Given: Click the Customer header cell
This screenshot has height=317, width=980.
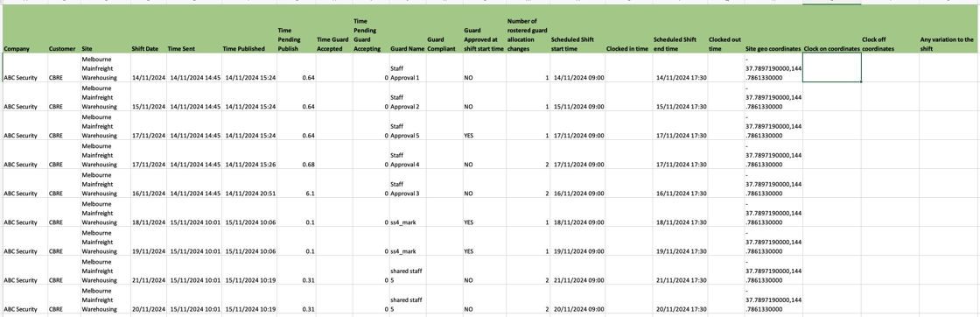Looking at the screenshot, I should [64, 29].
